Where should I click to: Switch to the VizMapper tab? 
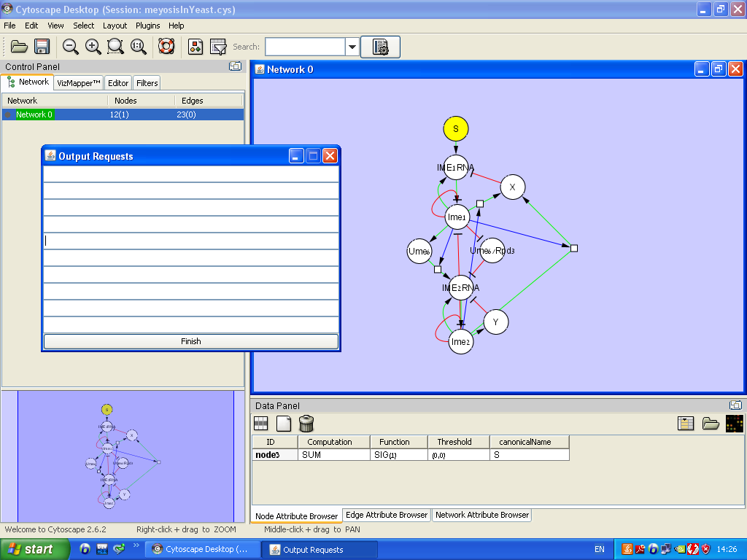[x=79, y=83]
